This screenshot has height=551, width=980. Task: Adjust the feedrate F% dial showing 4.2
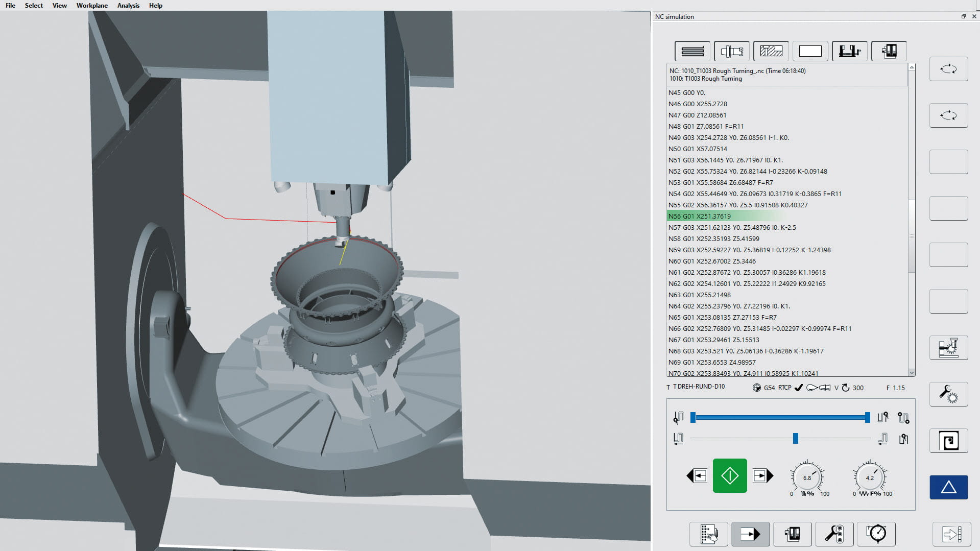pyautogui.click(x=870, y=478)
